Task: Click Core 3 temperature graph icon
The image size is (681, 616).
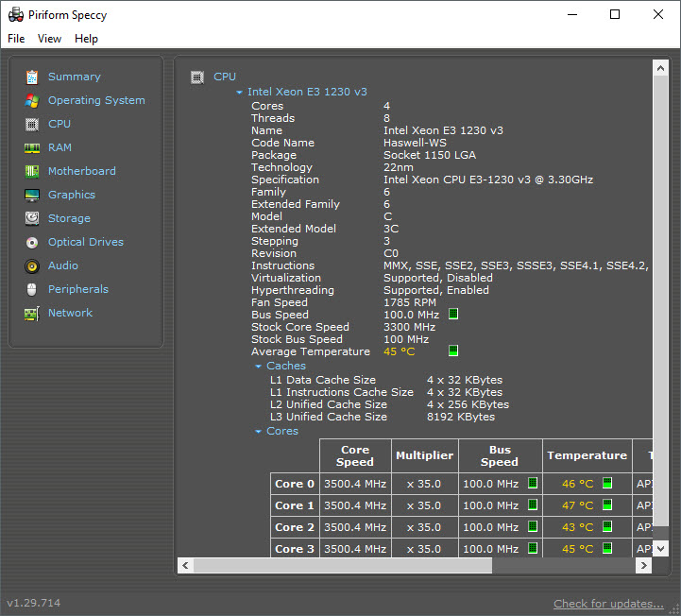Action: click(607, 548)
